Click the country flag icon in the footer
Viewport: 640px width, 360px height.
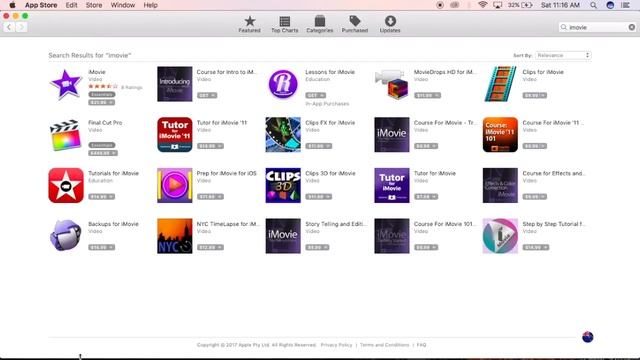pyautogui.click(x=588, y=337)
